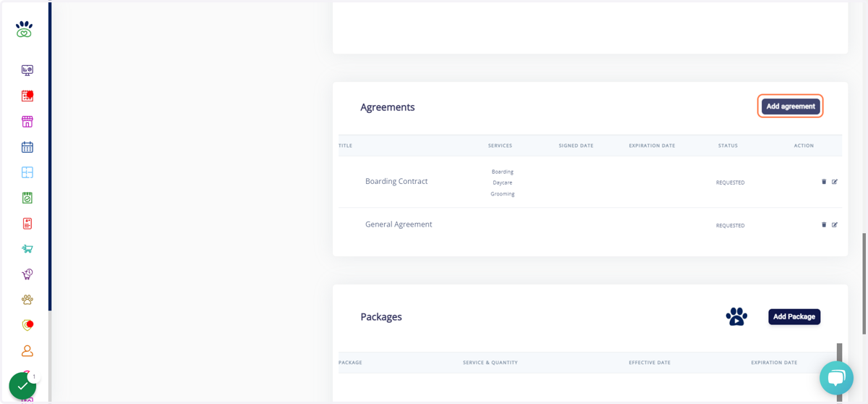Click REQUESTED status for Boarding Contract
Viewport: 868px width, 404px height.
click(x=731, y=182)
